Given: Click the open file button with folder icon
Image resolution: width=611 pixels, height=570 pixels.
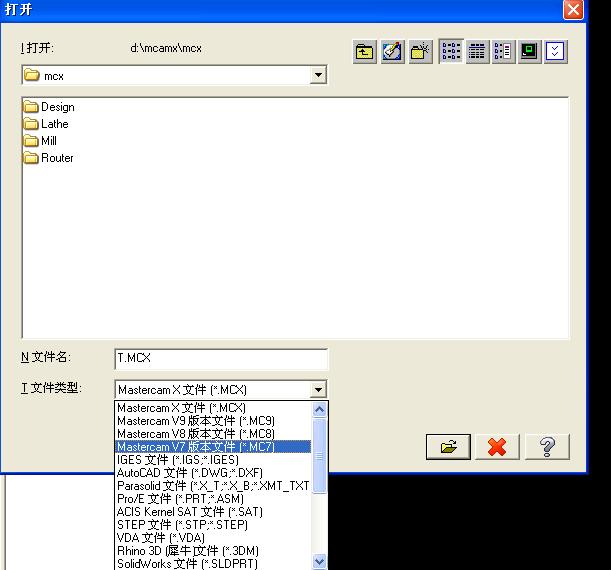Looking at the screenshot, I should pos(448,446).
